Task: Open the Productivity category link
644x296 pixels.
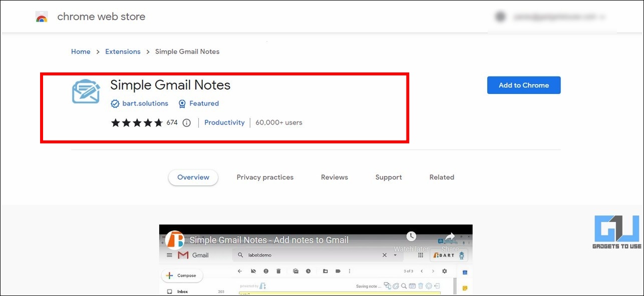Action: (x=224, y=122)
